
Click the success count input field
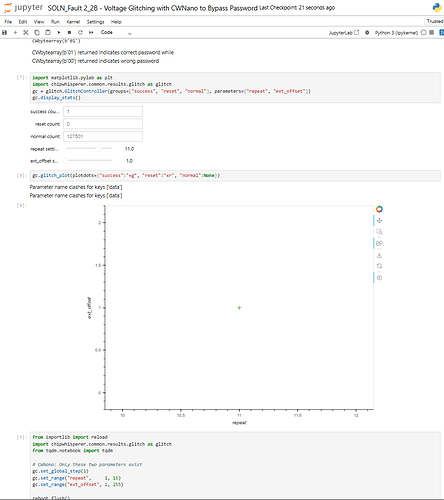tap(103, 111)
